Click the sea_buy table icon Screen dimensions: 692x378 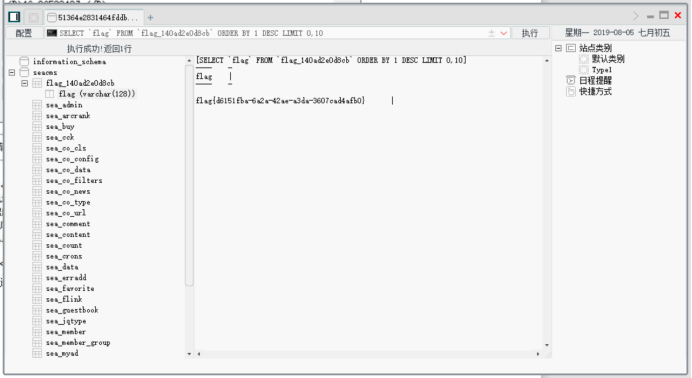coord(37,126)
